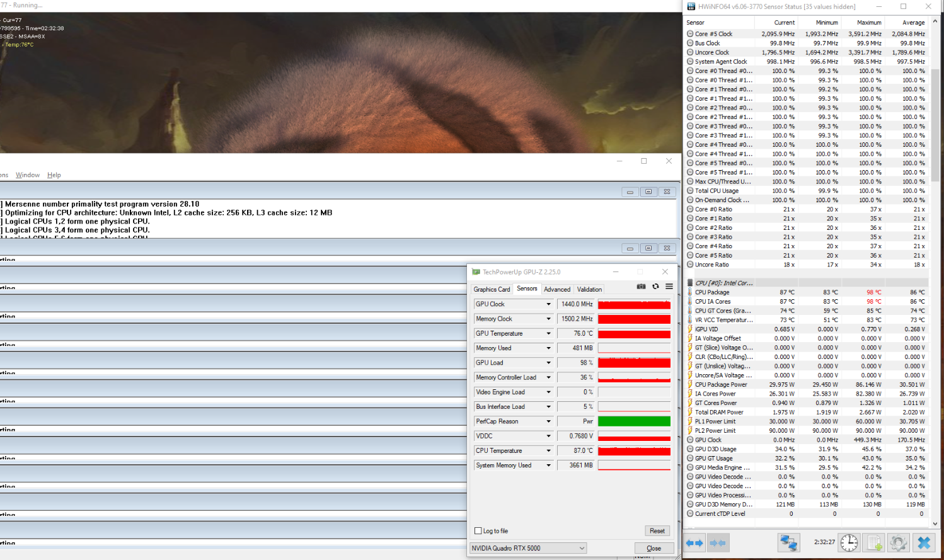The width and height of the screenshot is (944, 560).
Task: Click the logging sheet icon with green plus
Action: (x=874, y=542)
